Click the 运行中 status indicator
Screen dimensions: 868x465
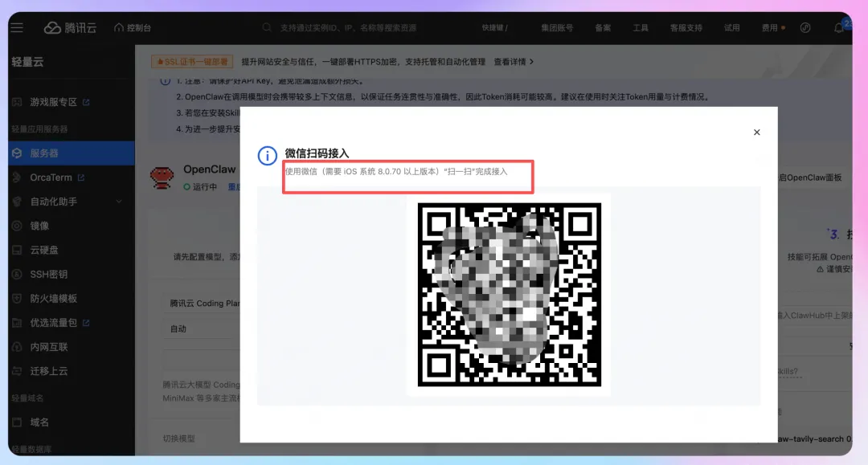click(200, 187)
